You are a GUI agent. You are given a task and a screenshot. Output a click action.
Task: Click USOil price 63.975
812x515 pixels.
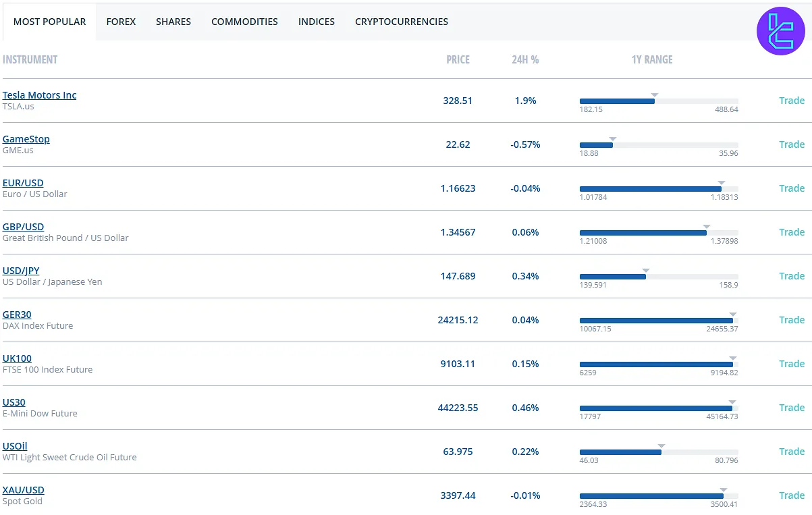tap(458, 452)
